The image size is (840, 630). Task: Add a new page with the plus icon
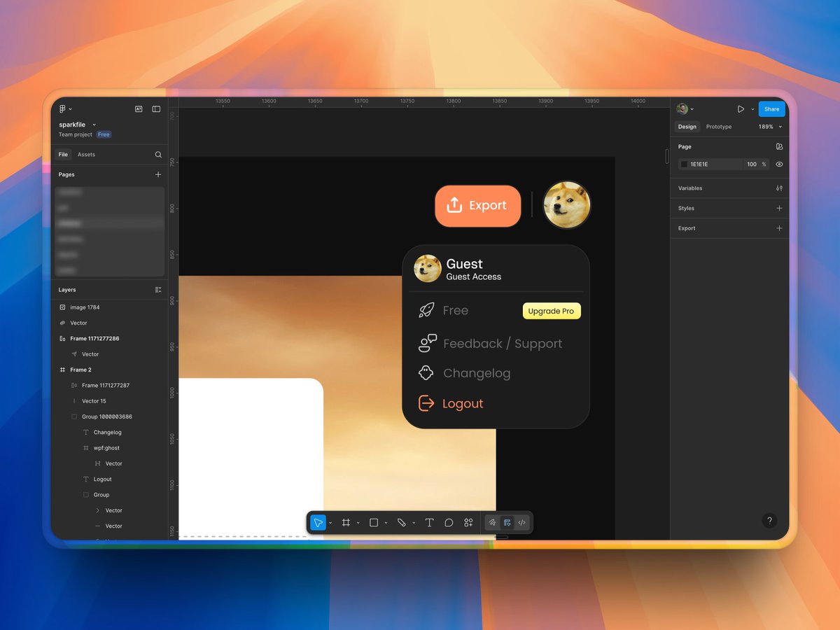click(x=158, y=174)
